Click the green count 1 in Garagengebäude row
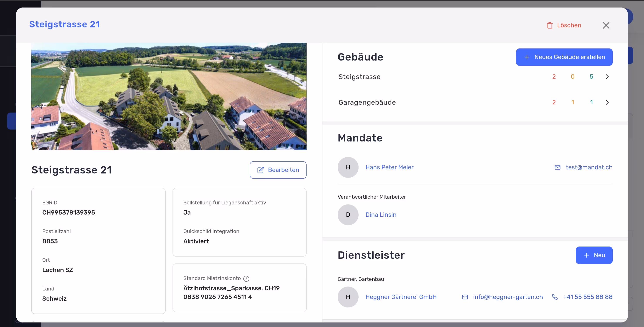The width and height of the screenshot is (644, 327). click(x=591, y=102)
